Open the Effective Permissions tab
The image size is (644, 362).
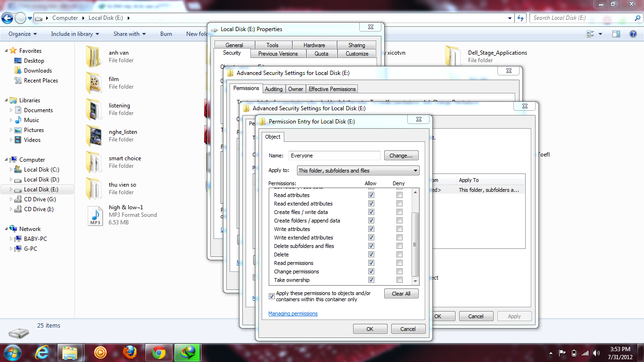coord(332,89)
